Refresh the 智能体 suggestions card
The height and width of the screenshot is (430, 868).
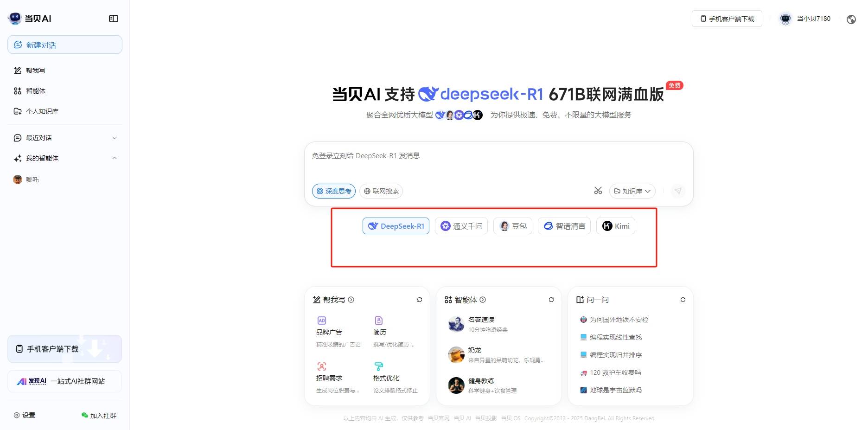551,300
